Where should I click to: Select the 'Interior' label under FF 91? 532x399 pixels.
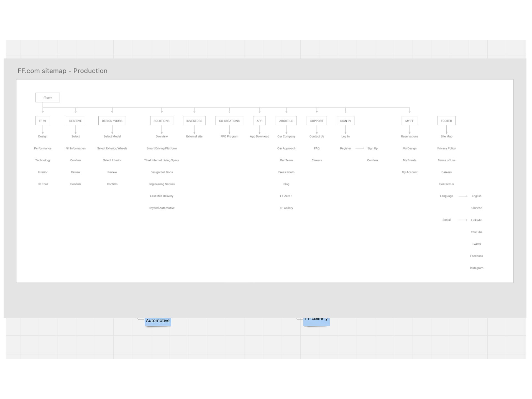pyautogui.click(x=43, y=172)
